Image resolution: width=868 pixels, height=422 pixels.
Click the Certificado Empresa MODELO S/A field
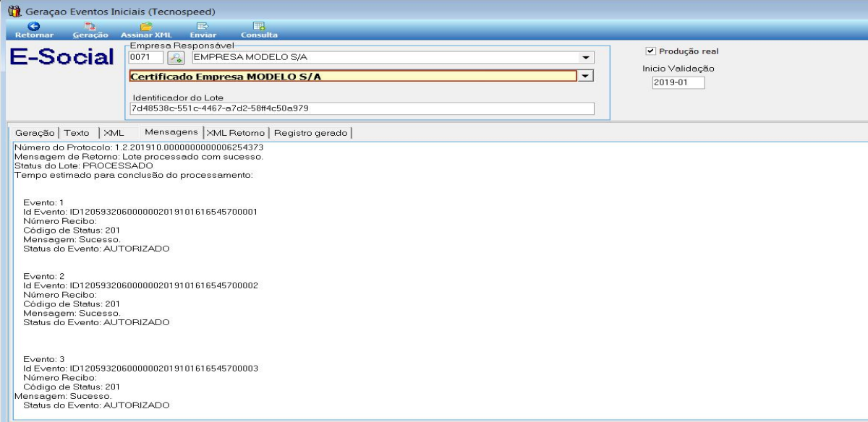click(353, 76)
